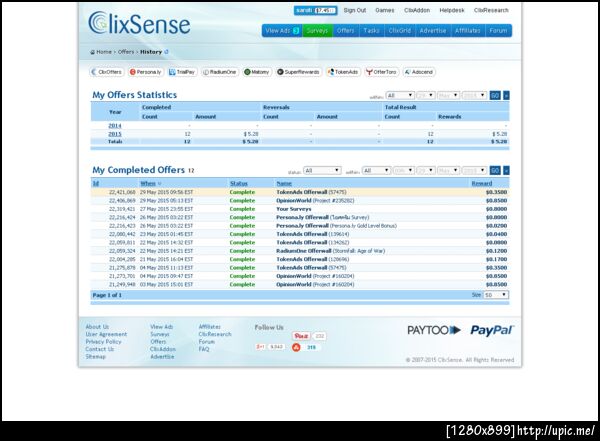
Task: Sort completed offers by Reward column
Action: [482, 183]
